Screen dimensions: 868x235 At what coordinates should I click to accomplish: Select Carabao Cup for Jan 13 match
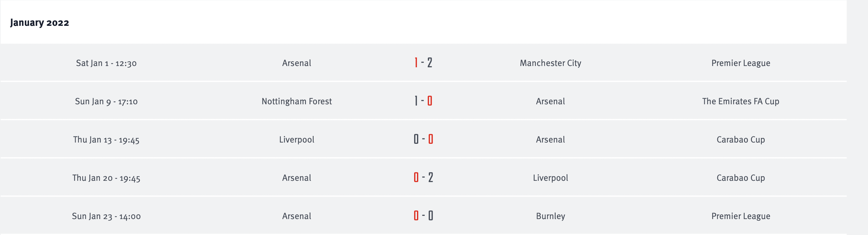(x=740, y=139)
